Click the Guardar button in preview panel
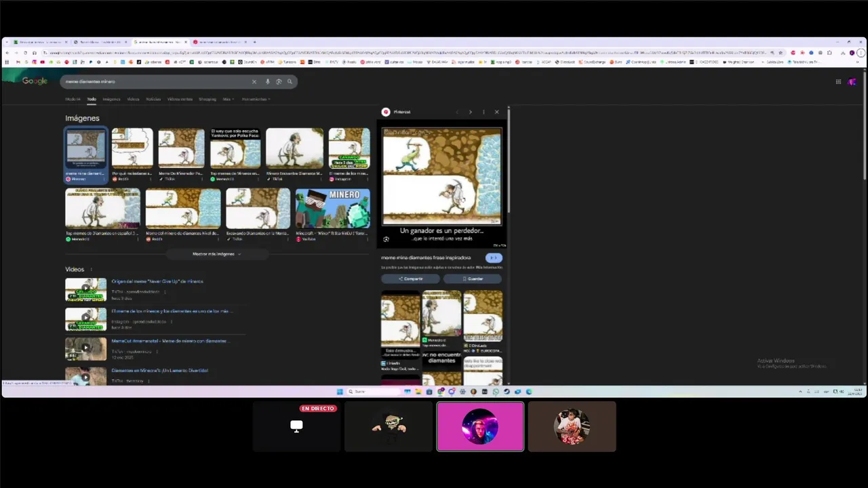This screenshot has height=488, width=868. tap(473, 279)
